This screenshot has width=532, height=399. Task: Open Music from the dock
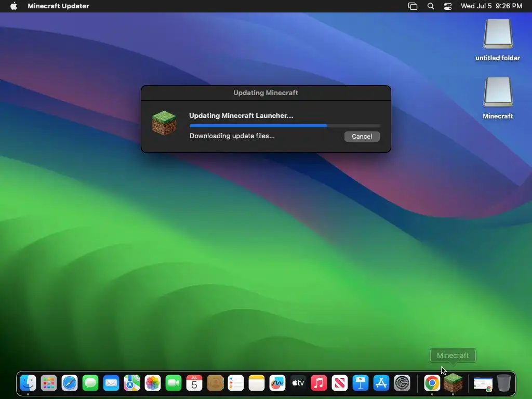[319, 383]
